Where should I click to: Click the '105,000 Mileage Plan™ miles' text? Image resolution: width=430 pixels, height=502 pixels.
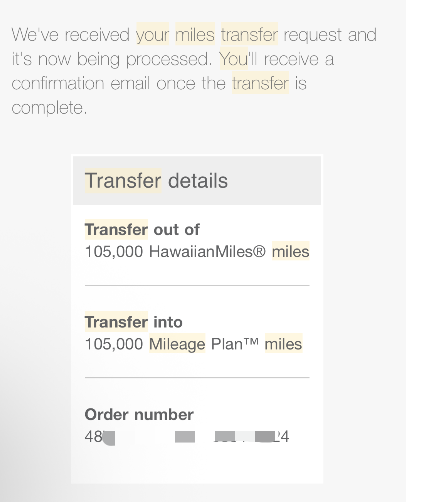point(194,344)
